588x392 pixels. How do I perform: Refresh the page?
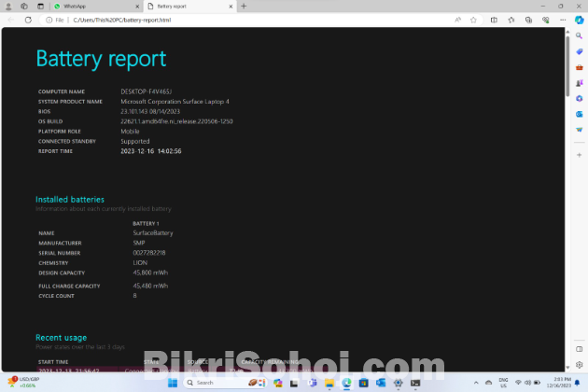(28, 20)
